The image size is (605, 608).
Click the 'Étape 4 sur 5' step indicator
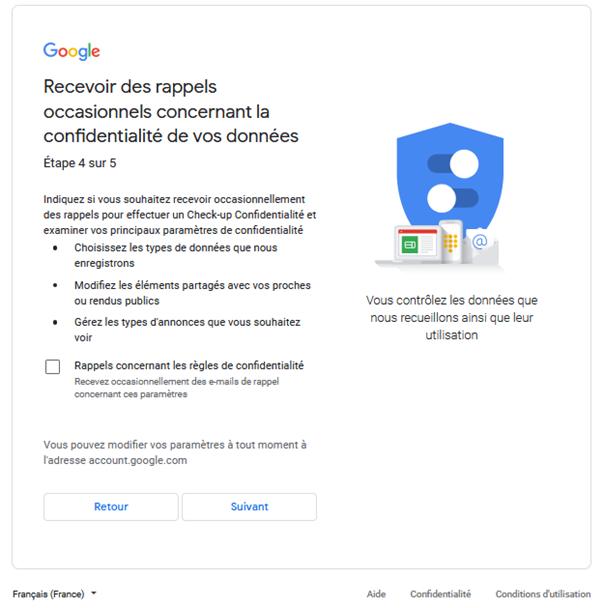[88, 162]
